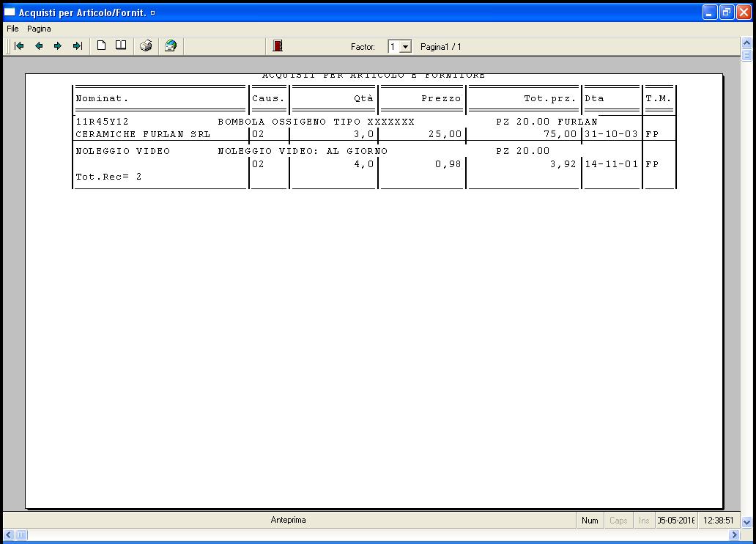The width and height of the screenshot is (756, 544).
Task: Click the quantity value 4,0
Action: (364, 164)
